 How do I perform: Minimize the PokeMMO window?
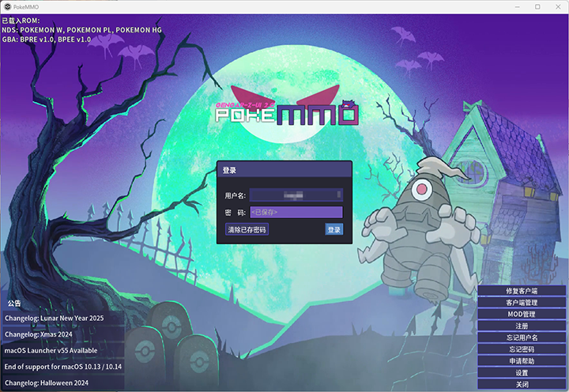(517, 7)
